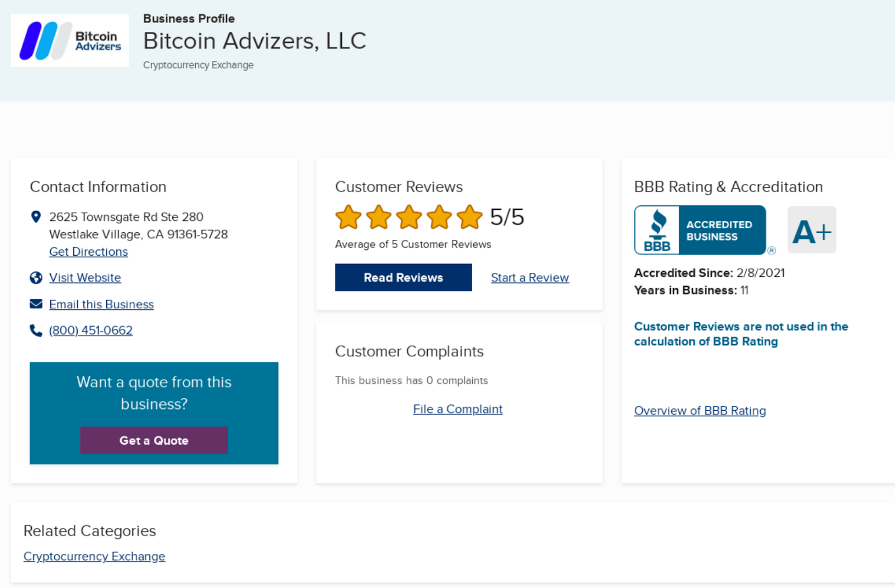Click the A+ rating badge
895x588 pixels.
coord(812,230)
